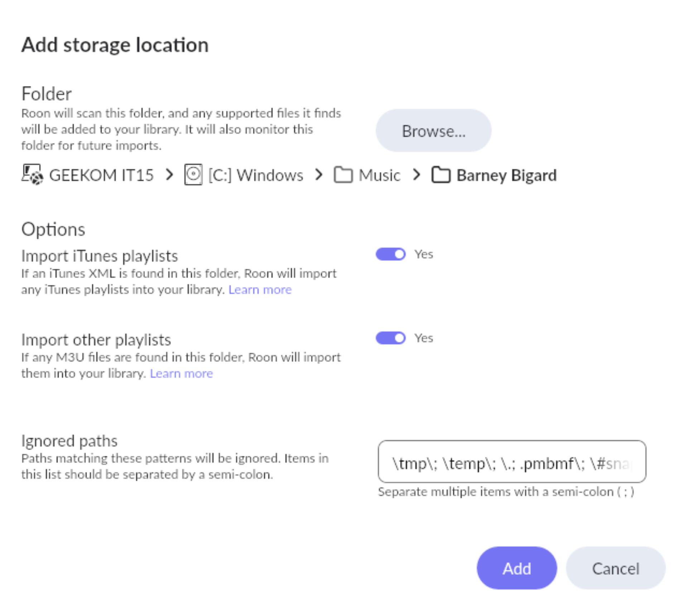
Task: Disable the Import other playlists switch
Action: pyautogui.click(x=390, y=338)
